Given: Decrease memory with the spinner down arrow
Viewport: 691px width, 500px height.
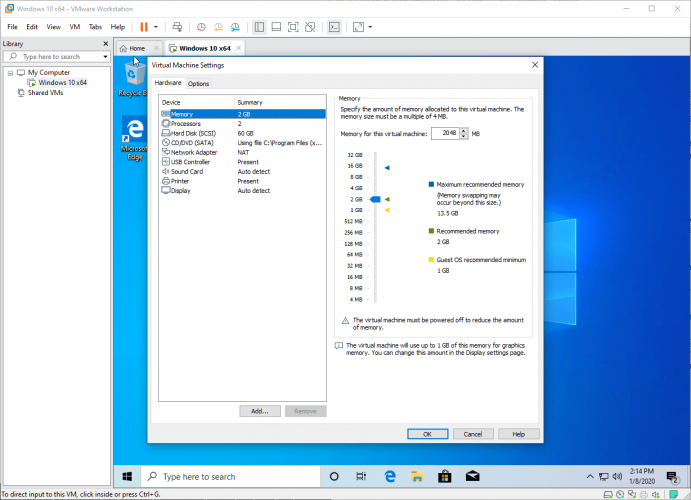Looking at the screenshot, I should [464, 136].
